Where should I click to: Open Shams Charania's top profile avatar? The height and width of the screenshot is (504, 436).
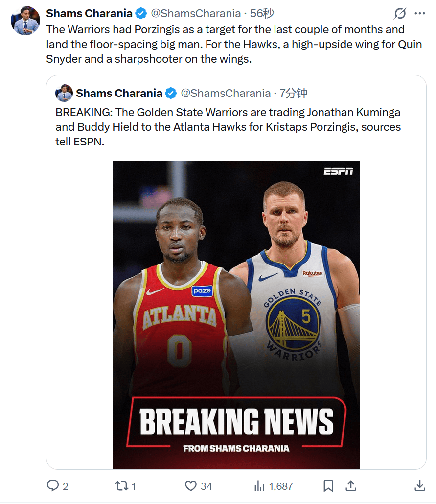tap(26, 21)
